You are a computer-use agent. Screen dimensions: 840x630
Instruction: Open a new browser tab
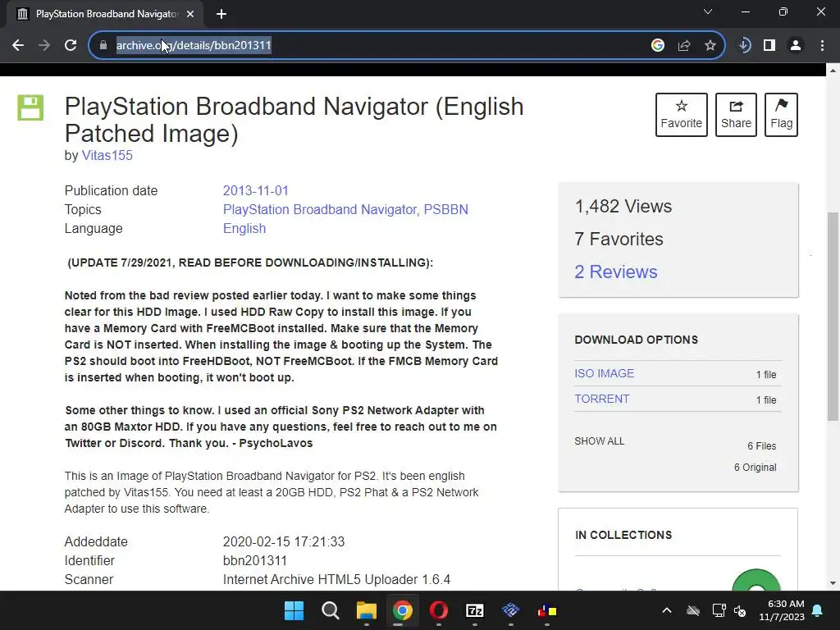[x=221, y=15]
